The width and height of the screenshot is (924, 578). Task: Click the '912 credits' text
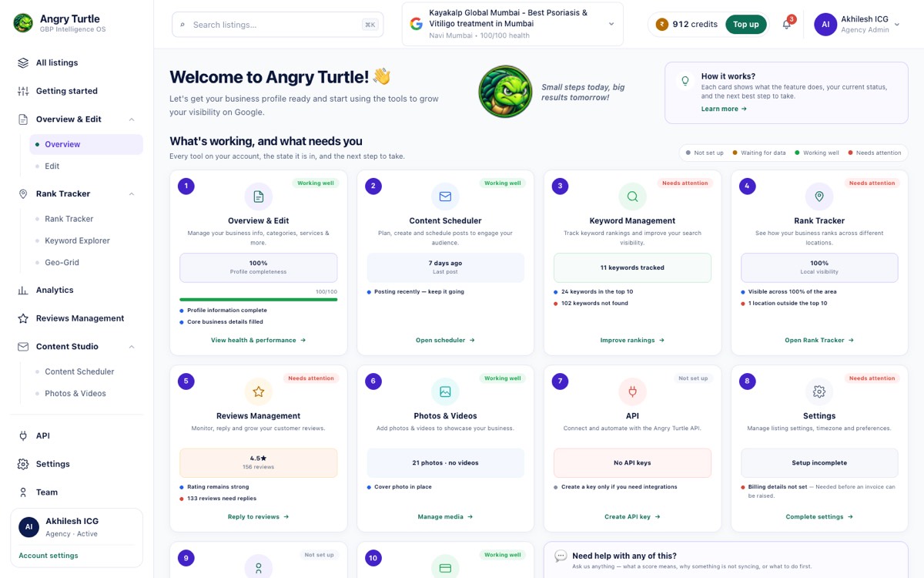[695, 25]
